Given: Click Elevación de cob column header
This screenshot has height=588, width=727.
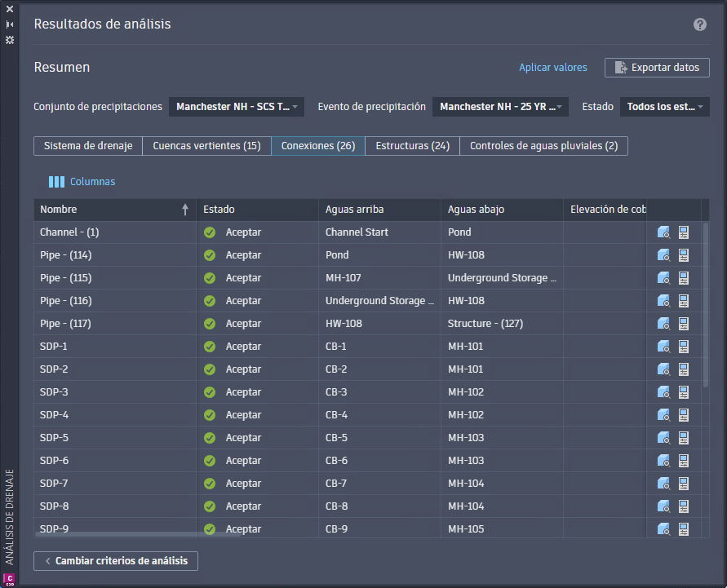Looking at the screenshot, I should [x=605, y=210].
